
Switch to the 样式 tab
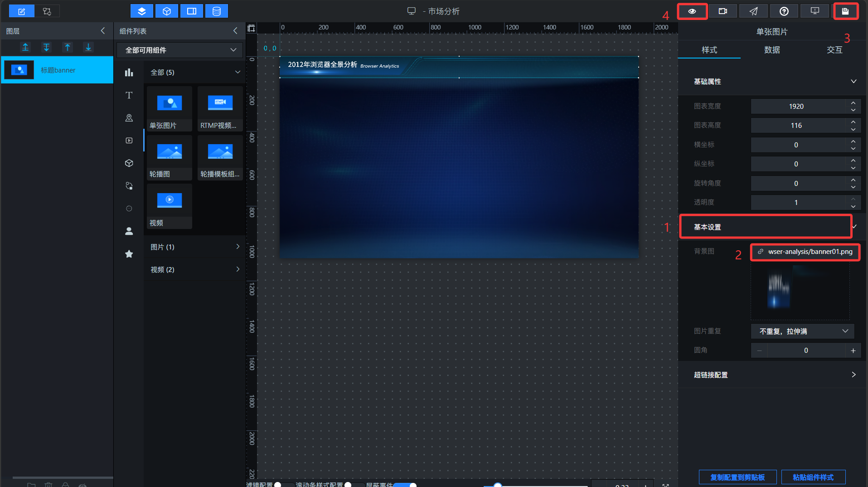click(x=709, y=50)
